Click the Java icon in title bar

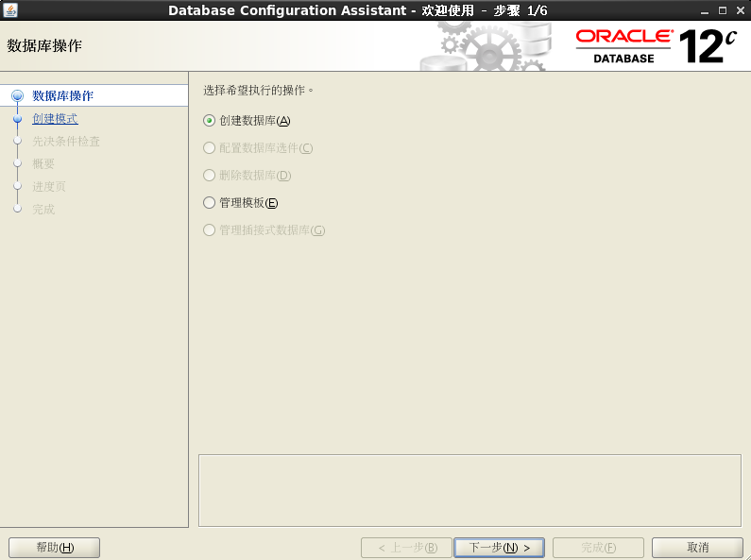tap(10, 10)
